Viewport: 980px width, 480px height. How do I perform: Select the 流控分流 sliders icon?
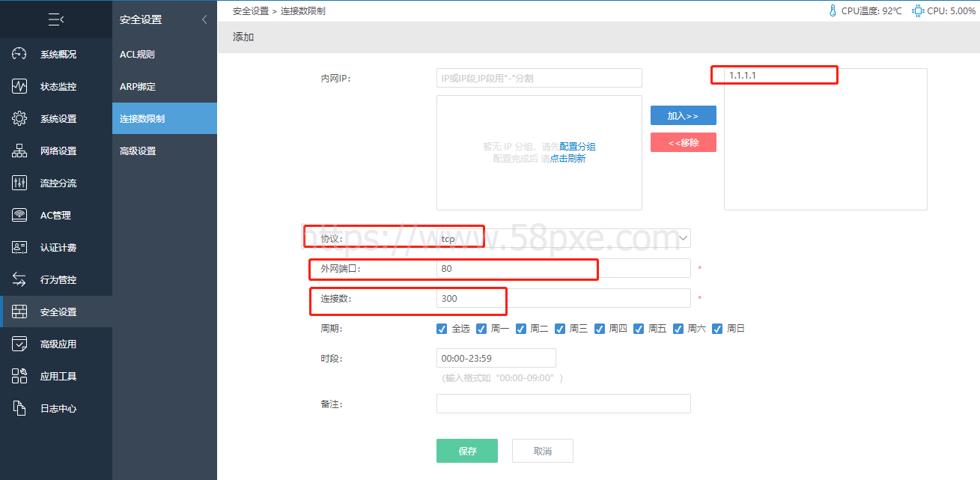point(19,183)
